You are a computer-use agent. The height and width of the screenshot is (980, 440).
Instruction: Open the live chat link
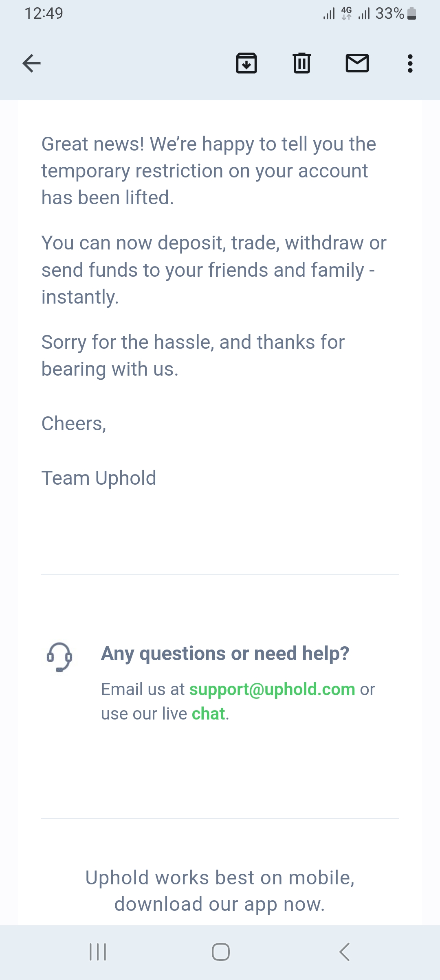tap(208, 714)
